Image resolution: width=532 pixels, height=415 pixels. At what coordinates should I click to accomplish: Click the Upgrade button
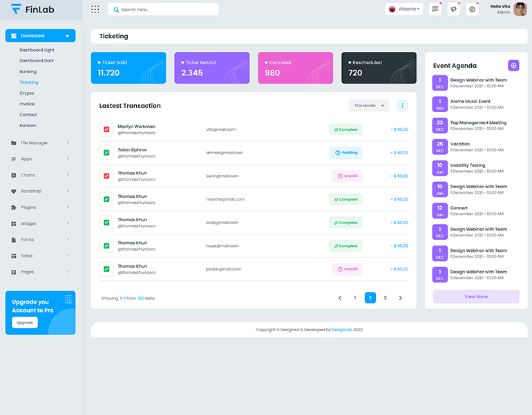[25, 322]
